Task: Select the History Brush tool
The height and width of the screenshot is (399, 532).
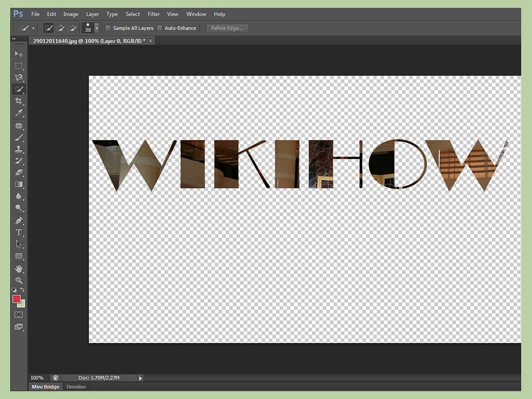Action: coord(19,161)
